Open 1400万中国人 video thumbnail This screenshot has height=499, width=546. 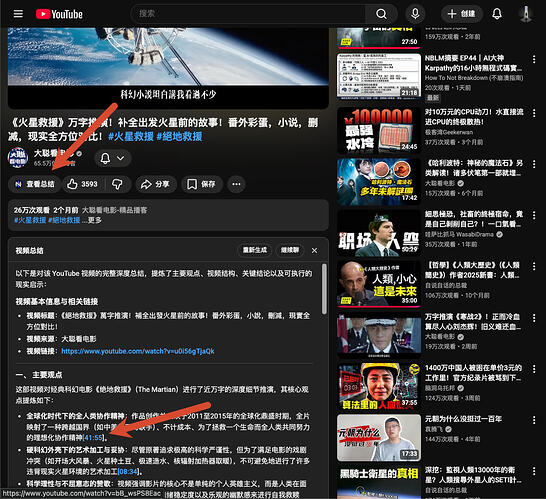379,386
